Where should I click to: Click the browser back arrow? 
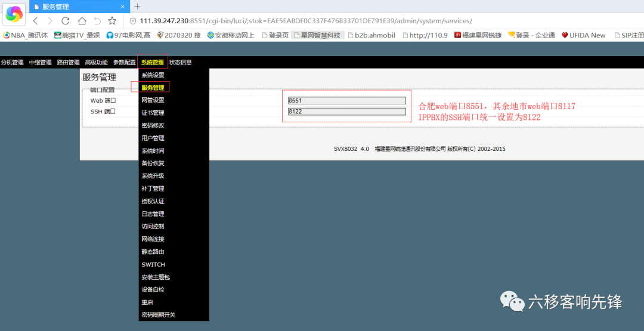[35, 21]
